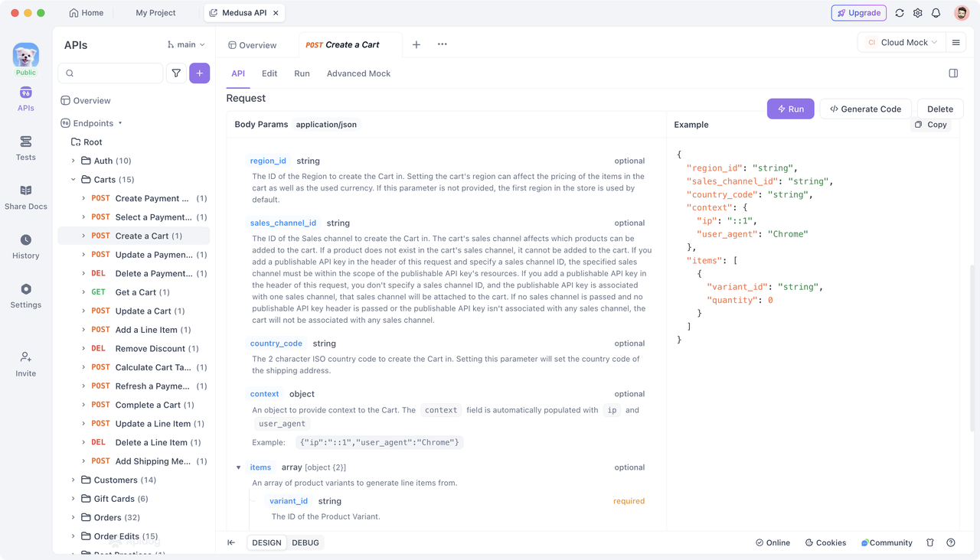Open settings gear in the title bar
Image resolution: width=980 pixels, height=560 pixels.
(918, 13)
